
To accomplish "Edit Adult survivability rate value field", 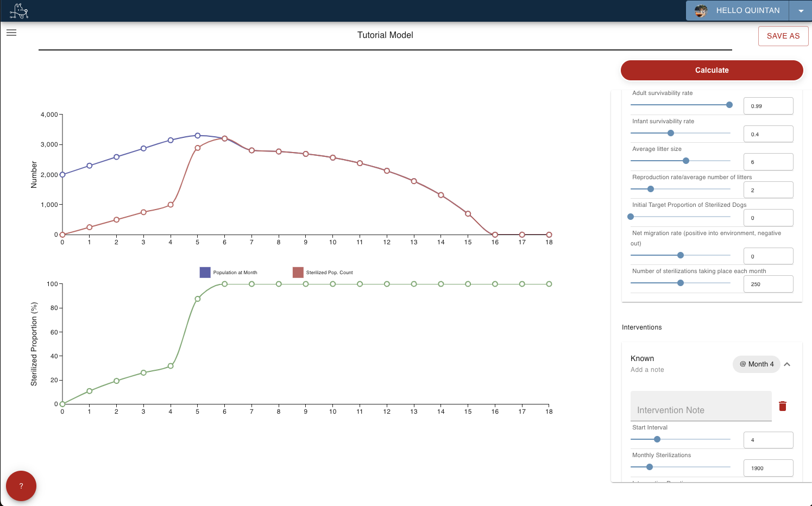I will [768, 106].
